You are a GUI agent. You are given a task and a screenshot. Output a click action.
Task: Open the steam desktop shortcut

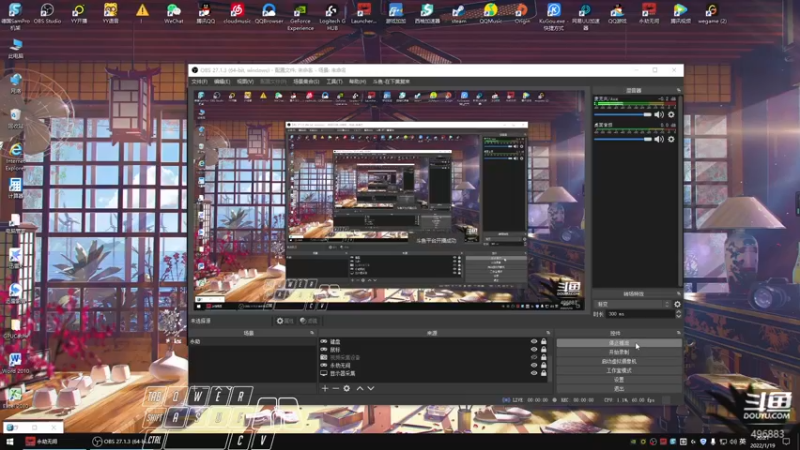[x=458, y=13]
